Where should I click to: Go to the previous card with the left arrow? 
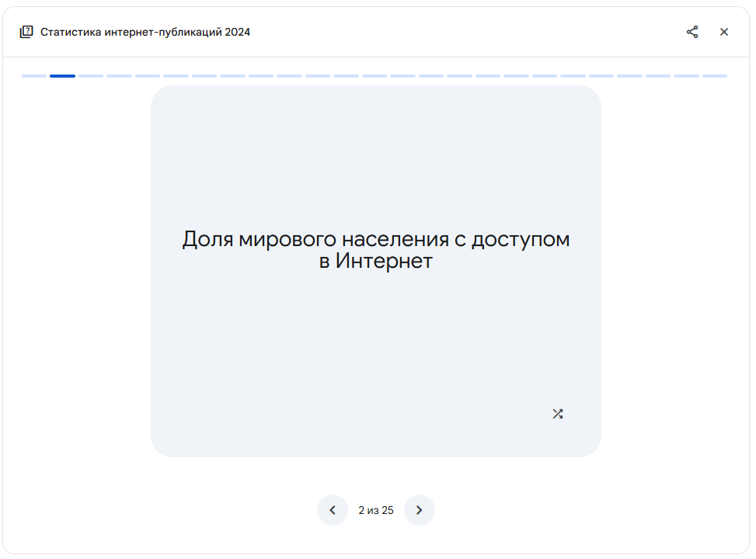[x=333, y=510]
